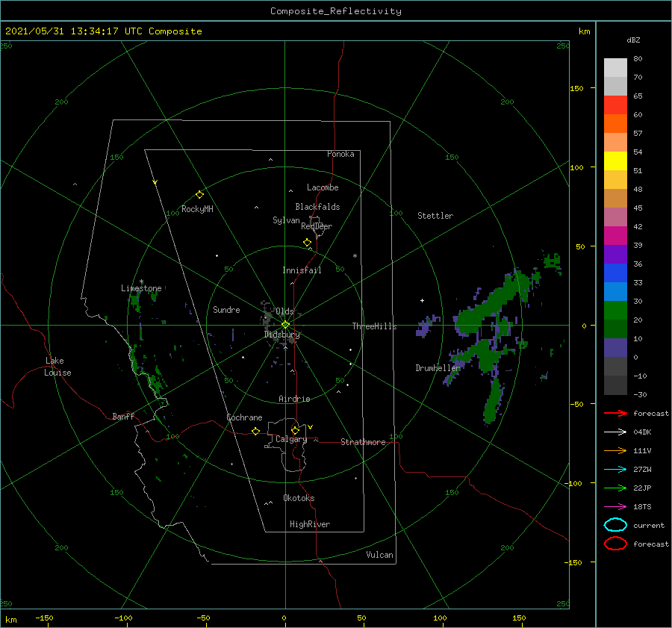Click the Blackfalds label
This screenshot has width=672, height=628.
[317, 207]
